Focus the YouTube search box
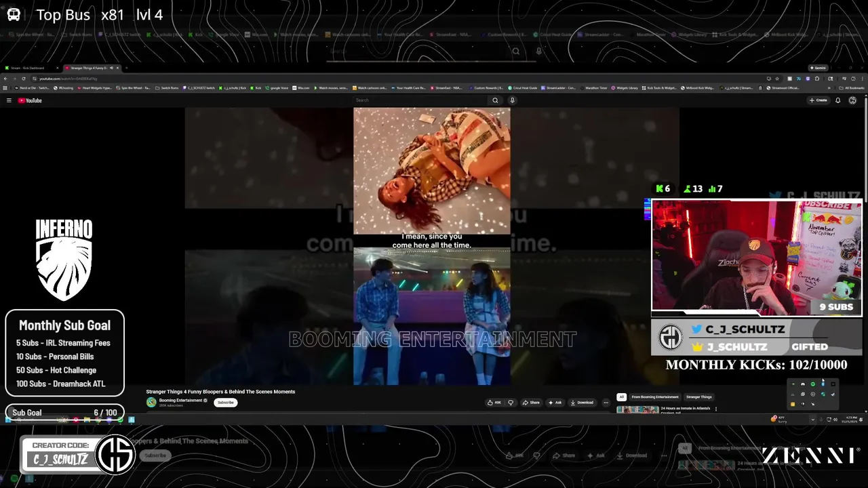The image size is (868, 488). (420, 100)
